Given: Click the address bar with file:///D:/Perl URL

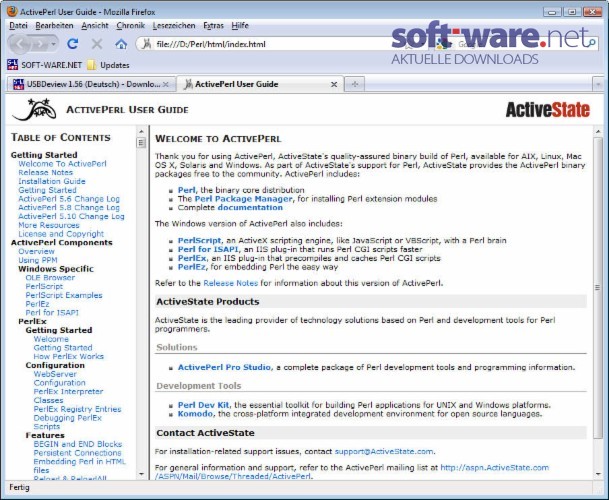Looking at the screenshot, I should pos(272,44).
